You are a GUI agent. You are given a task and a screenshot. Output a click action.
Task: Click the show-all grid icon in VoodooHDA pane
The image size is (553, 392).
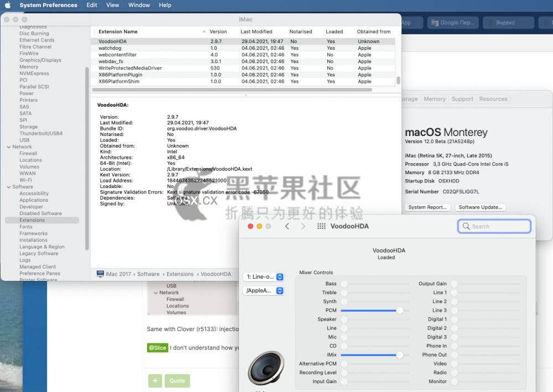pos(321,226)
